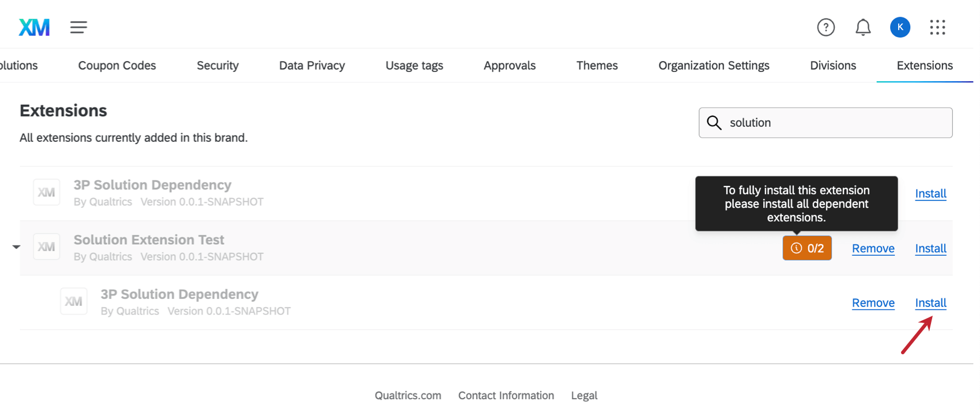This screenshot has height=409, width=980.
Task: Click the search magnifier icon
Action: click(714, 123)
